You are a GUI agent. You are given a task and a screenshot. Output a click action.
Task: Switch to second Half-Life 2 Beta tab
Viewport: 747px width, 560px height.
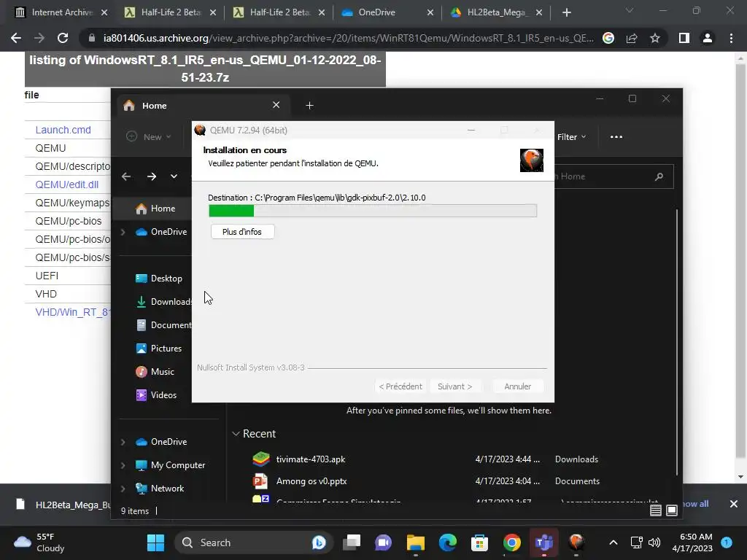point(279,12)
